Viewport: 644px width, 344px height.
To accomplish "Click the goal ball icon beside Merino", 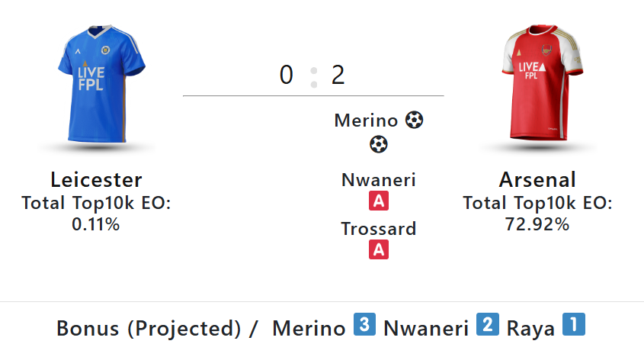I will [x=414, y=121].
